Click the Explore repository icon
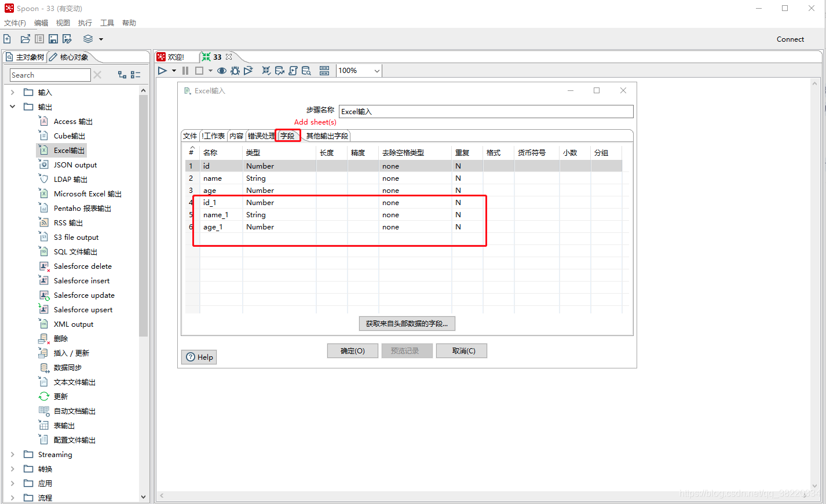Image resolution: width=826 pixels, height=504 pixels. pos(39,39)
